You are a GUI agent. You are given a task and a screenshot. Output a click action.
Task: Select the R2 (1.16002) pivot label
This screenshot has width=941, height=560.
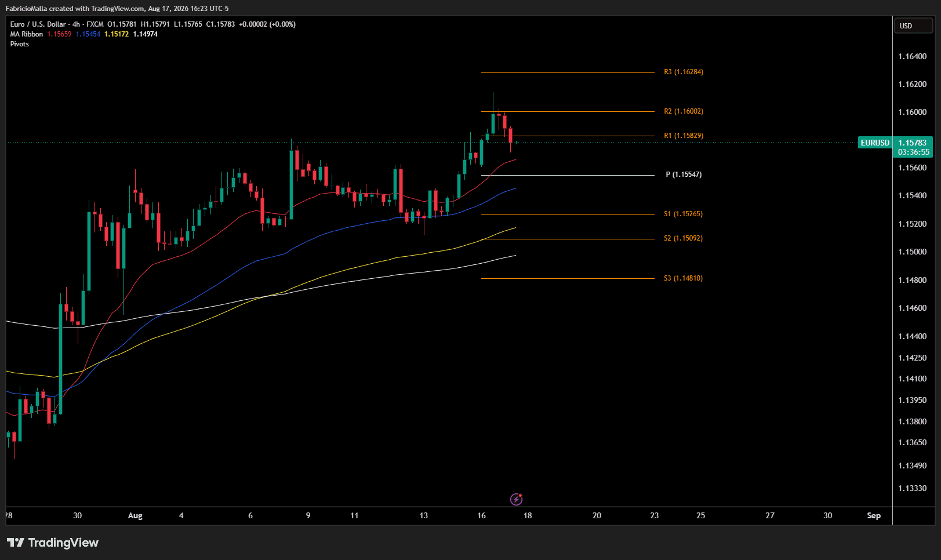tap(684, 111)
